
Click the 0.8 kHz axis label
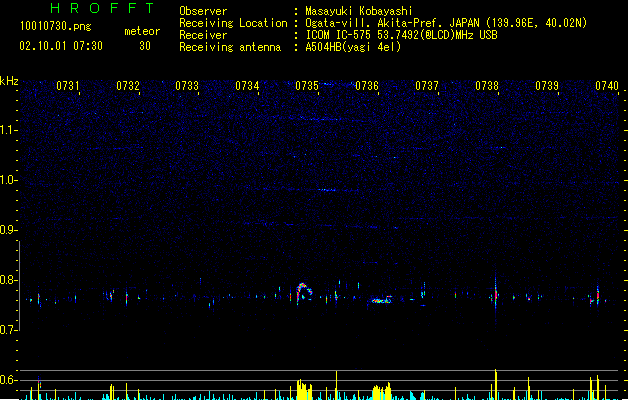8,280
